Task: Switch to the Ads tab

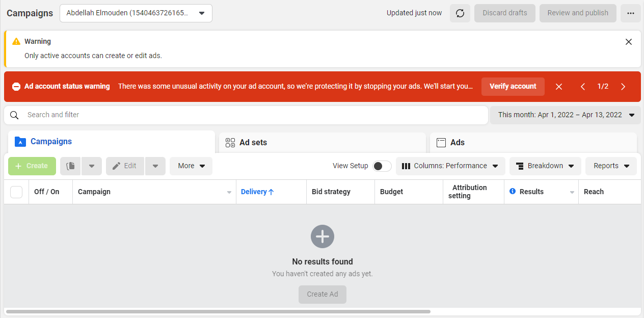Action: pyautogui.click(x=533, y=143)
